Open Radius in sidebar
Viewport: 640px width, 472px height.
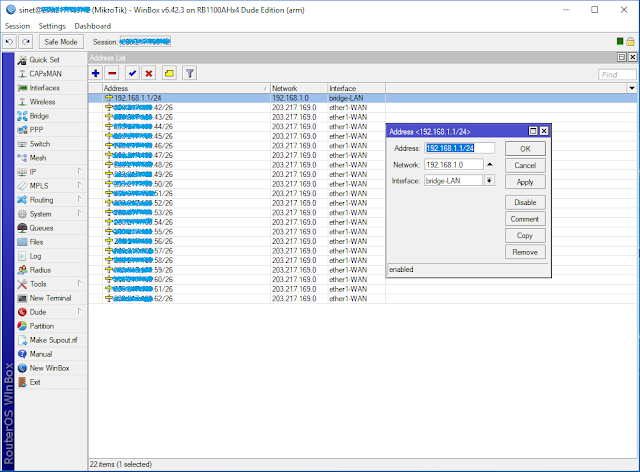pos(51,270)
